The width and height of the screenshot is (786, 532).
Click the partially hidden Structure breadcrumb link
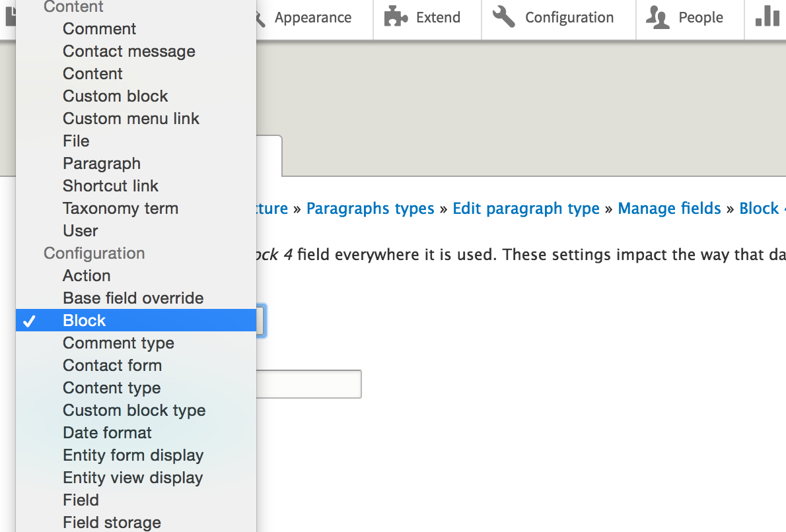272,209
